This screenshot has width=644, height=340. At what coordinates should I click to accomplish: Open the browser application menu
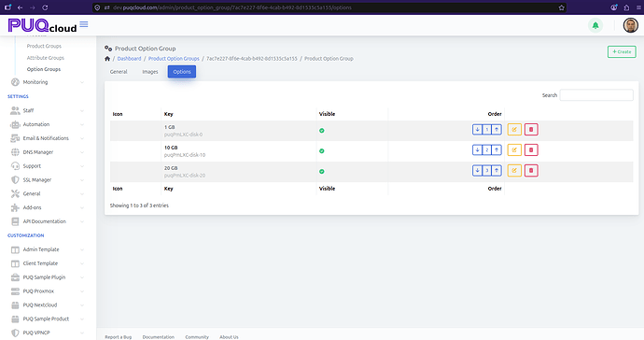point(638,7)
